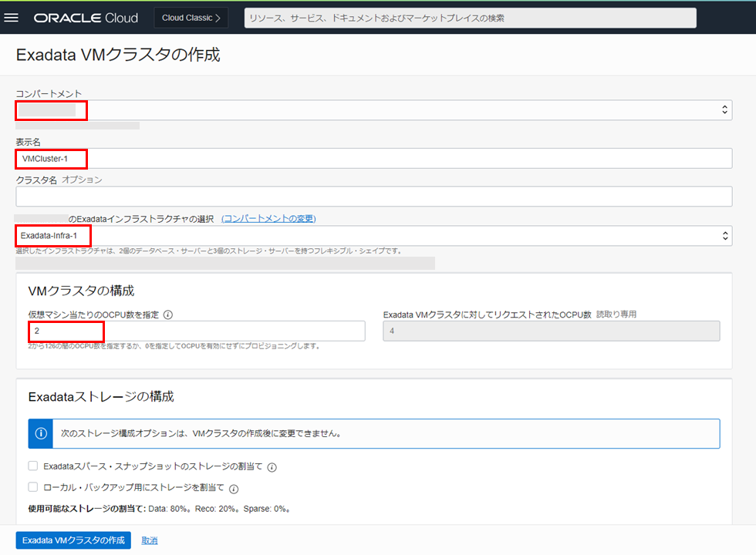Click the cancel link at the bottom

pos(150,540)
